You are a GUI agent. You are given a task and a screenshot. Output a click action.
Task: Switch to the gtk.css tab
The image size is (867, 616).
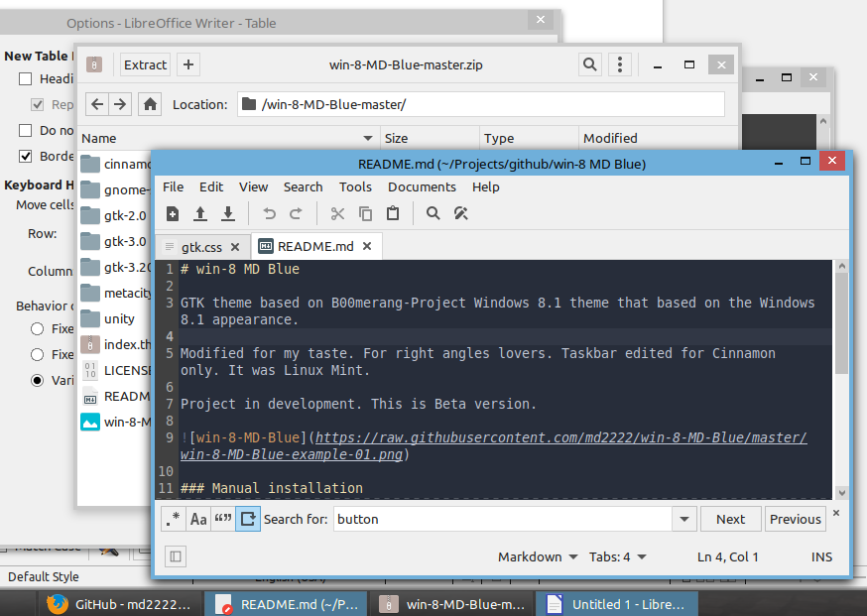coord(201,247)
